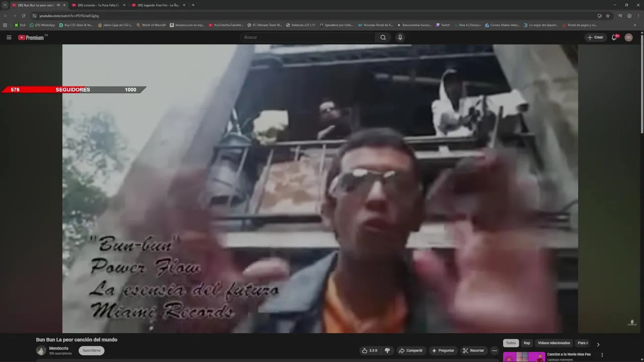Close the Luisardo browser tab
Viewport: 644px width, 362px height.
click(124, 5)
